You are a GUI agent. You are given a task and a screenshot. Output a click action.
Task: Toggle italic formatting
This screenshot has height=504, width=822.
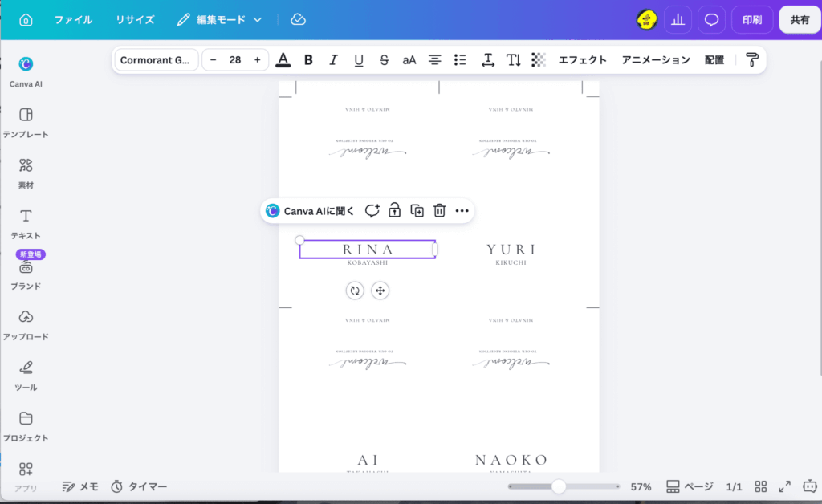333,59
